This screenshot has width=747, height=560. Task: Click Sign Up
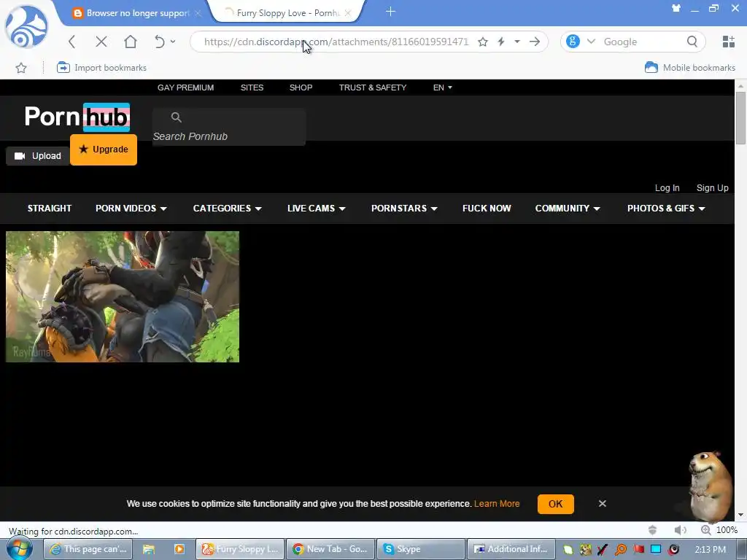click(712, 188)
